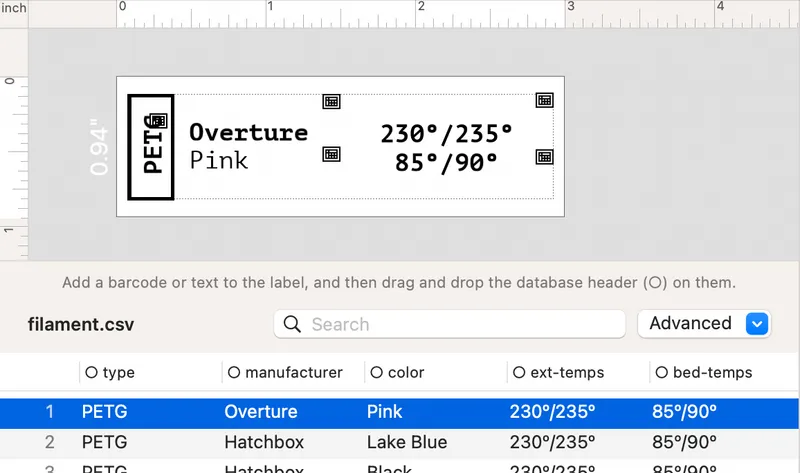Sort by manufacturer column header label
The width and height of the screenshot is (800, 473).
[x=294, y=372]
